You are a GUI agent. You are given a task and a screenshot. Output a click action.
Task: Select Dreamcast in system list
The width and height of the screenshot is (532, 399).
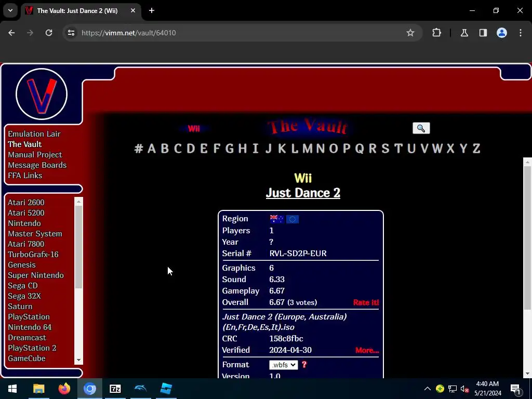27,338
